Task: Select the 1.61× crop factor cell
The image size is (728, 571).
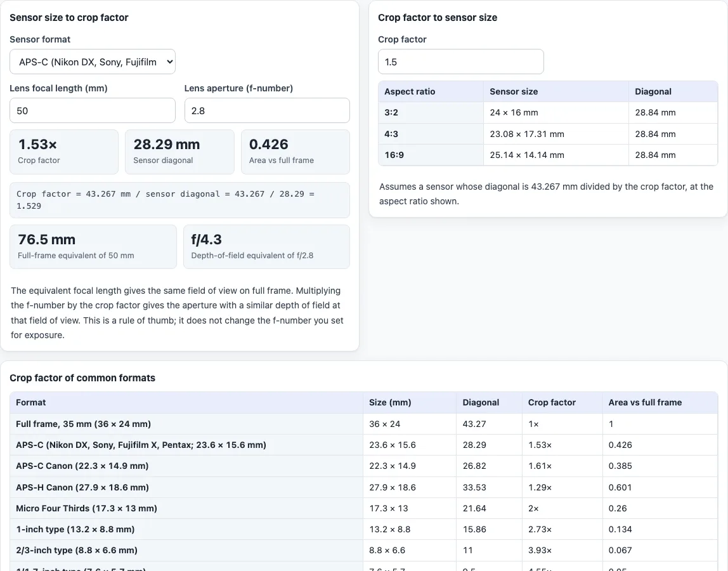Action: [x=562, y=466]
